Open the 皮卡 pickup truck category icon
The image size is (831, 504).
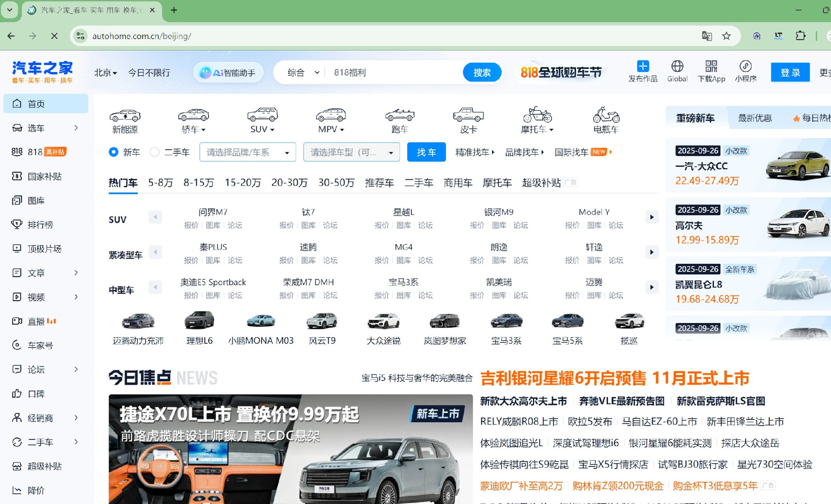468,115
